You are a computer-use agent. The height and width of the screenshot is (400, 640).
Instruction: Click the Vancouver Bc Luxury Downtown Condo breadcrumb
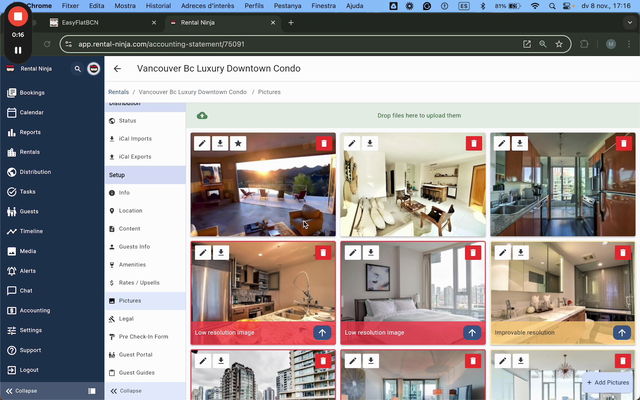pos(193,92)
